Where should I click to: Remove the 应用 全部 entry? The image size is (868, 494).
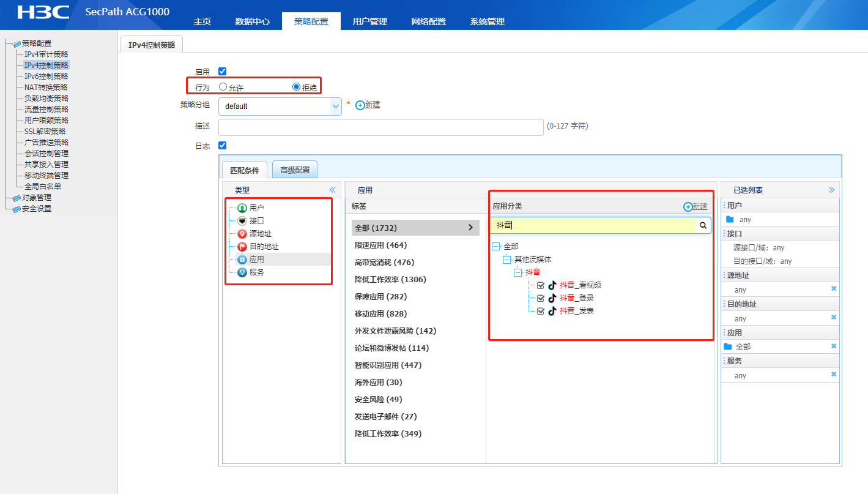[x=833, y=346]
